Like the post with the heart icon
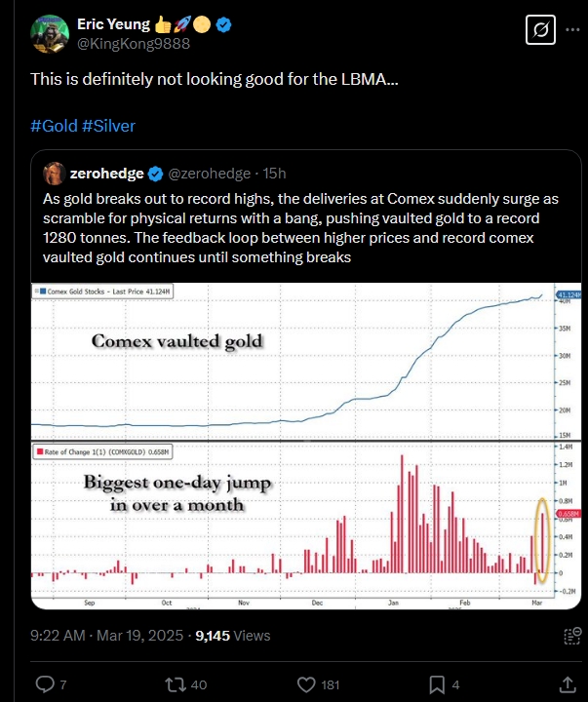The image size is (588, 702). 307,683
